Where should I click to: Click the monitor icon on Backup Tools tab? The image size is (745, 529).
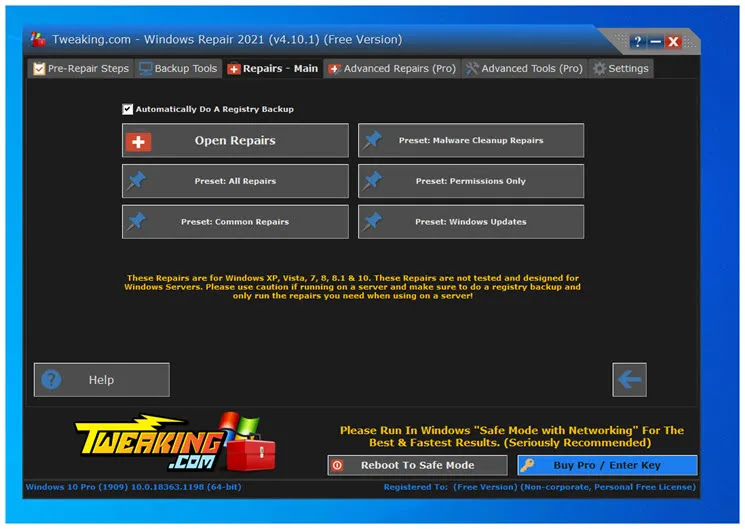145,69
